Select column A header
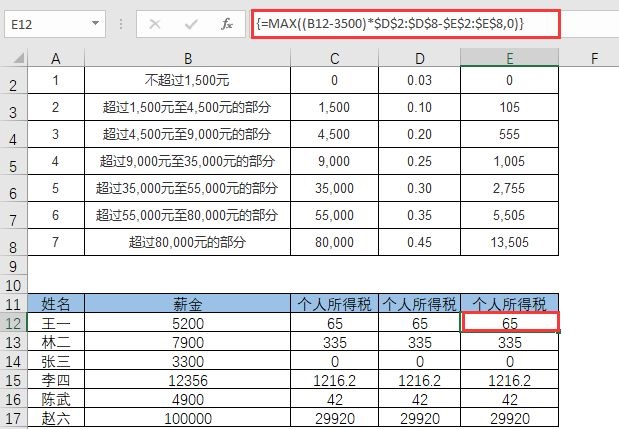The height and width of the screenshot is (429, 619). pyautogui.click(x=56, y=58)
